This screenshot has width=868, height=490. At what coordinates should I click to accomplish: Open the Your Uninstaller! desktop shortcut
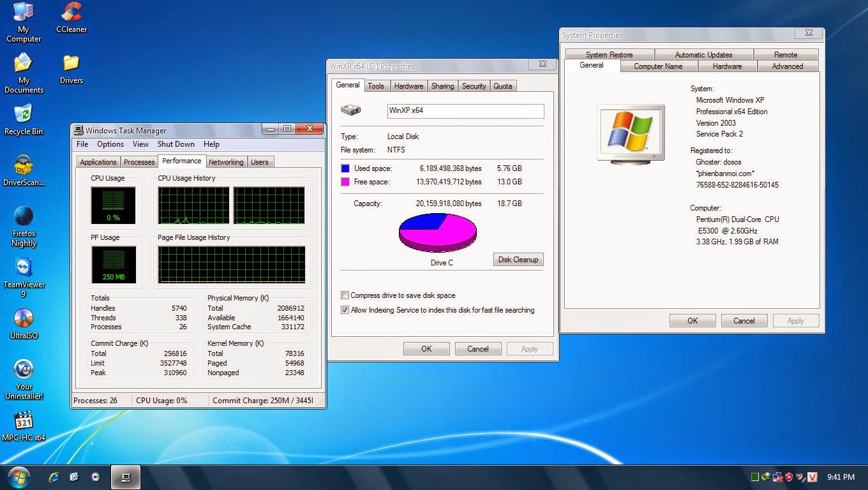[24, 379]
